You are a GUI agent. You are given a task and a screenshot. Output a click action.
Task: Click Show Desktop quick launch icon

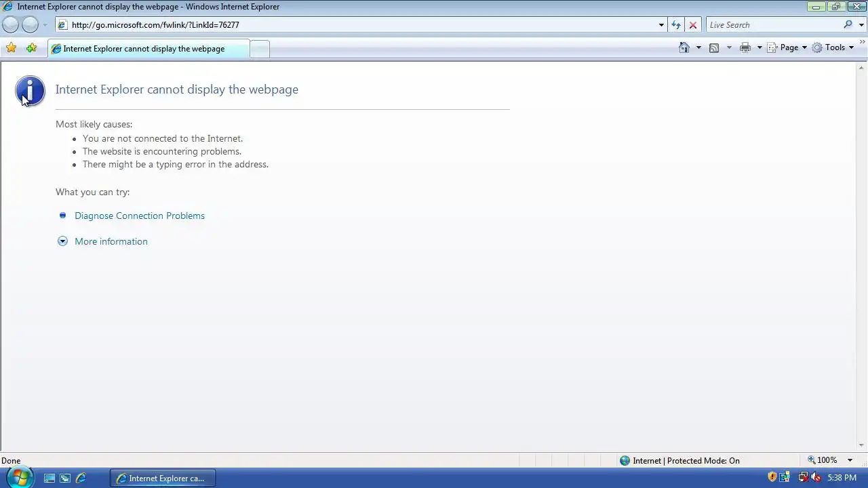tap(50, 478)
